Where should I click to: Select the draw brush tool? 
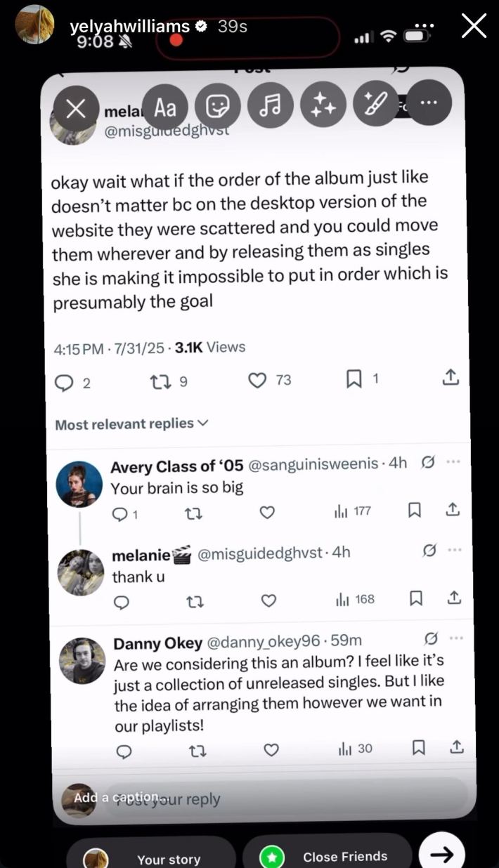click(x=375, y=107)
